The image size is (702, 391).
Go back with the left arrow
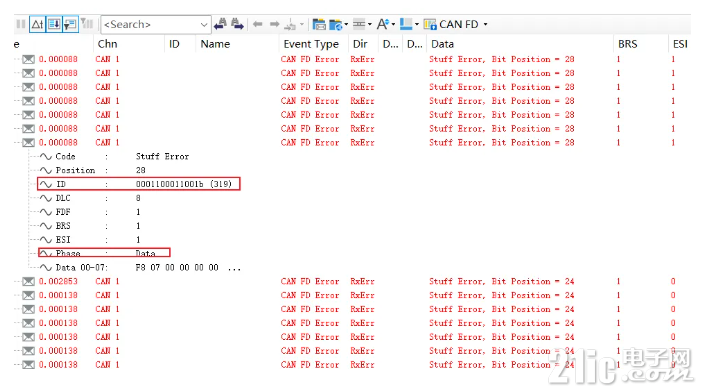coord(257,24)
